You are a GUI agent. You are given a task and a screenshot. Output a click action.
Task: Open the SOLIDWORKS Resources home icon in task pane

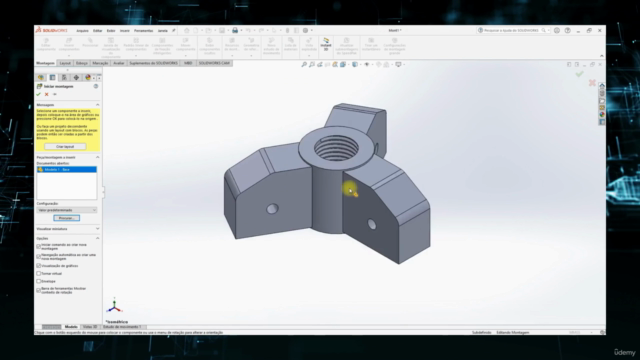tap(602, 86)
